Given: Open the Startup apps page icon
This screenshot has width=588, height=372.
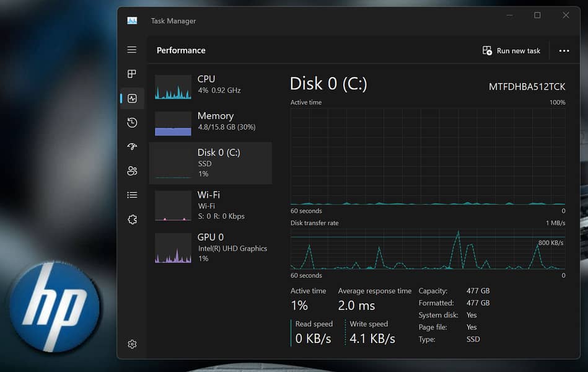Looking at the screenshot, I should (x=132, y=147).
